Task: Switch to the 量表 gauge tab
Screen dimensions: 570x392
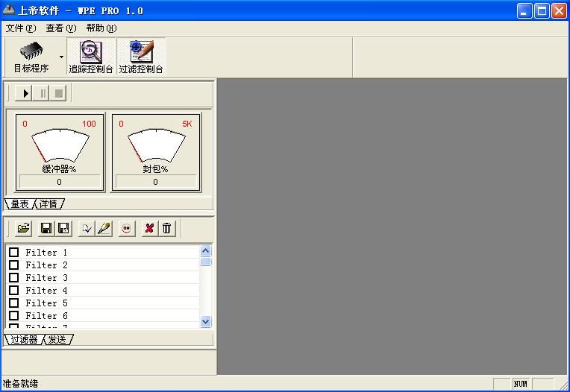Action: pyautogui.click(x=19, y=204)
